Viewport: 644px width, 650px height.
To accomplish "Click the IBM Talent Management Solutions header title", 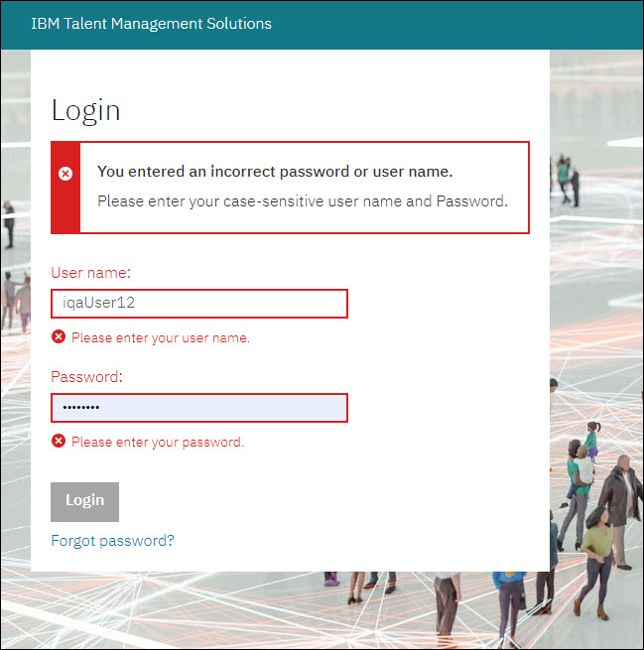I will coord(151,24).
